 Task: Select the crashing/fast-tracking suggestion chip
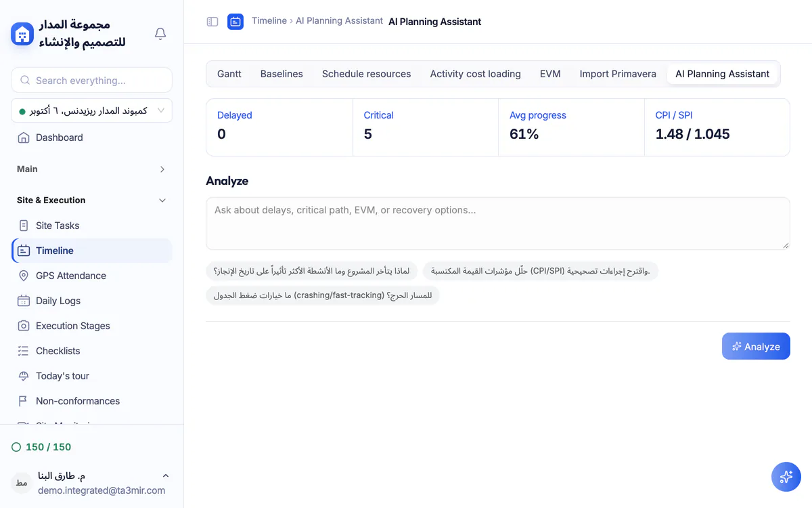pyautogui.click(x=323, y=295)
